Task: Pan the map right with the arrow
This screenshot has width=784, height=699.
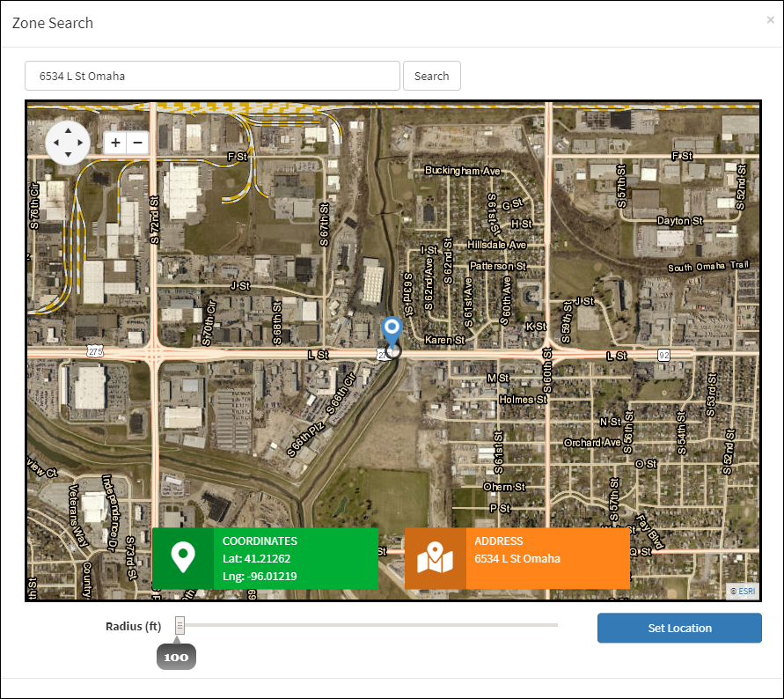Action: (81, 143)
